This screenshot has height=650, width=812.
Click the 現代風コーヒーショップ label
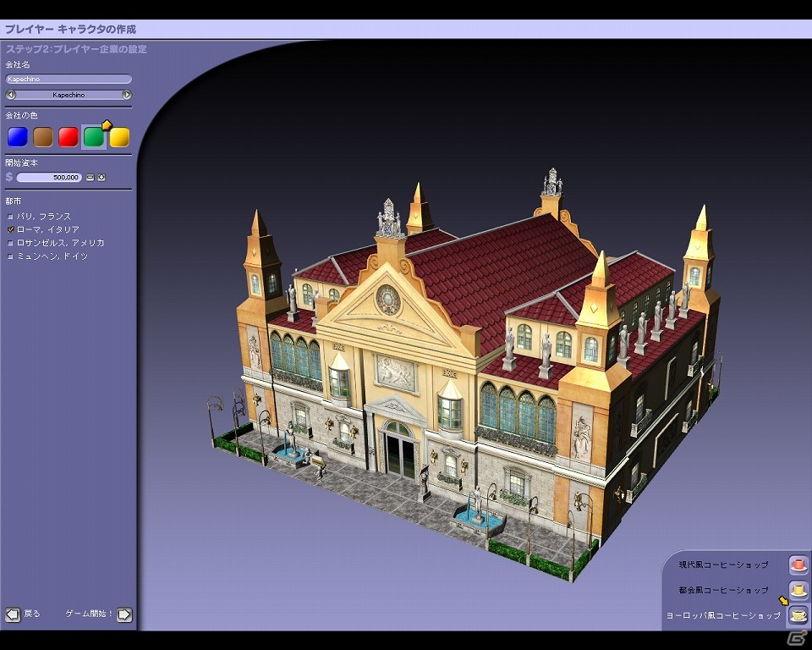click(x=723, y=565)
